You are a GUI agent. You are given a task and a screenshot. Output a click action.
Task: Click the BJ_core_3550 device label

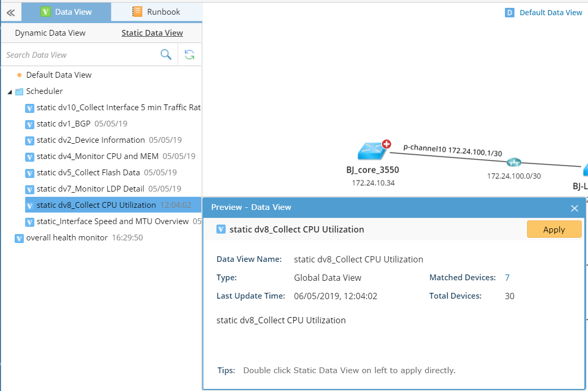(x=373, y=170)
